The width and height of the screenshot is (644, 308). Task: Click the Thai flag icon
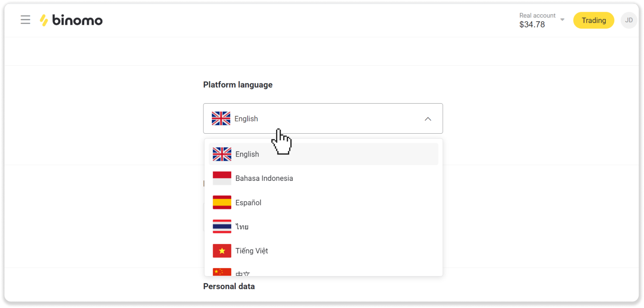[222, 227]
